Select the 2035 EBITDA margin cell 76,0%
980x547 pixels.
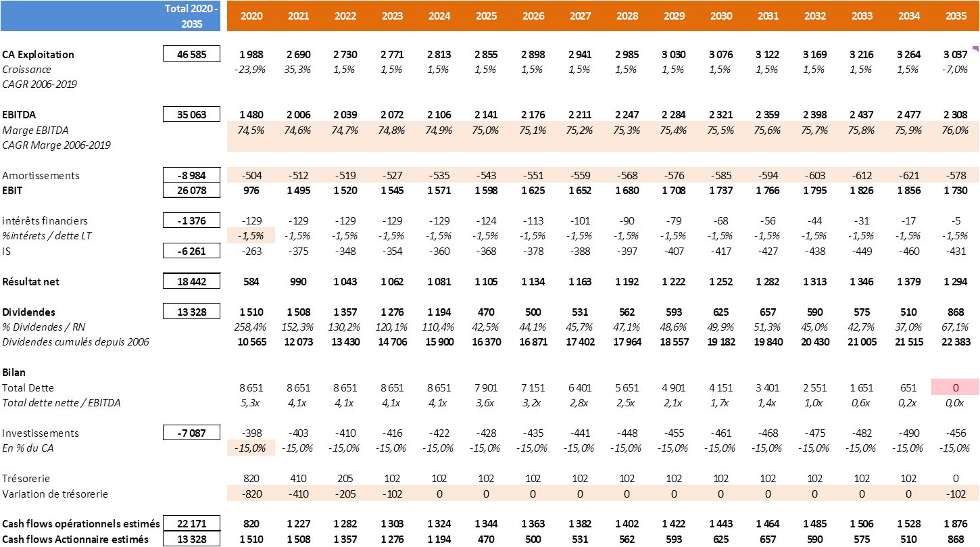tap(956, 130)
